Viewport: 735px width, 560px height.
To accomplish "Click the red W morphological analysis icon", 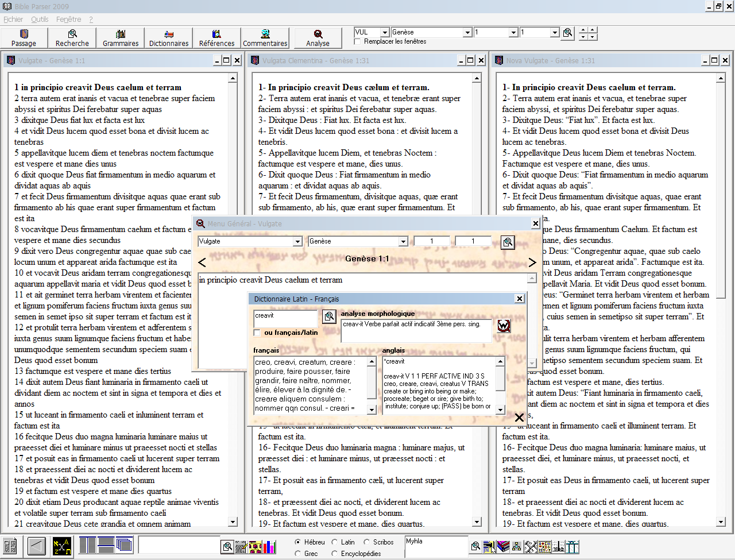I will click(x=504, y=326).
